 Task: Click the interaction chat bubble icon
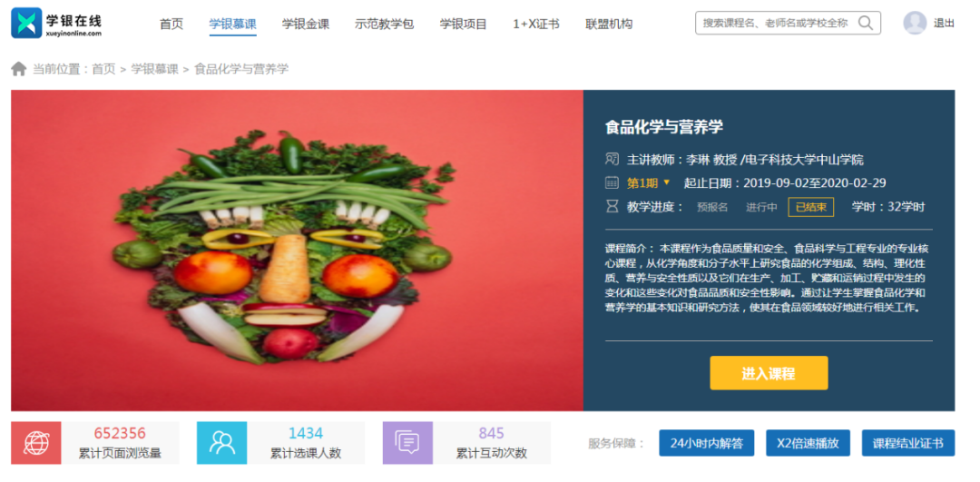click(x=407, y=443)
